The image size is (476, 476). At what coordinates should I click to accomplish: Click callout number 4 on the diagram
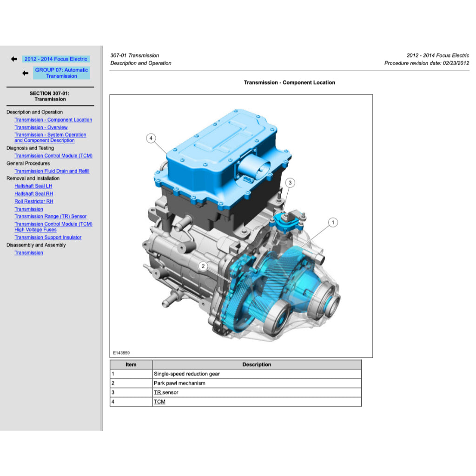(151, 138)
